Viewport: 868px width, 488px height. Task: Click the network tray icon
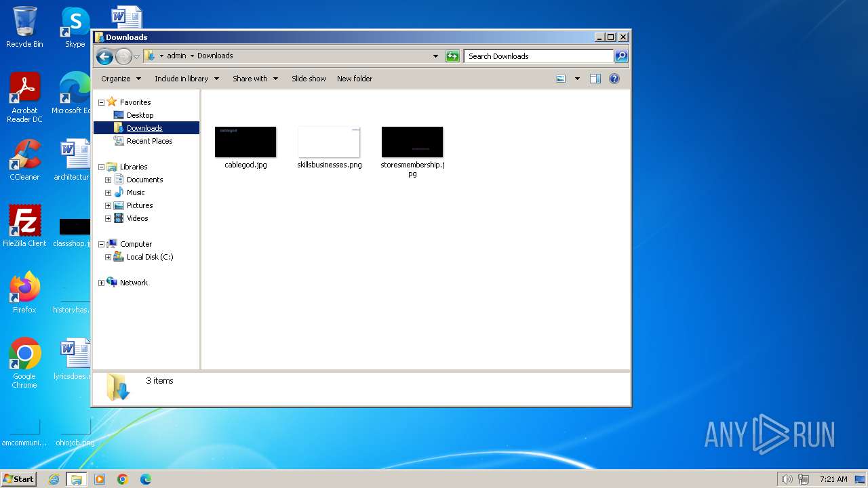(804, 479)
